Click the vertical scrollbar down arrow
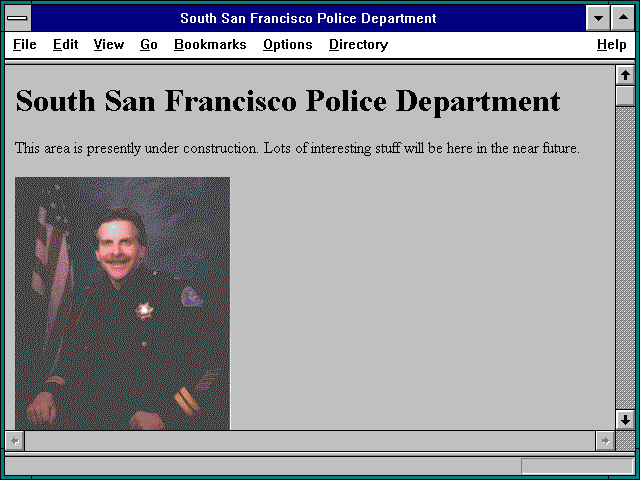Image resolution: width=640 pixels, height=480 pixels. 625,420
